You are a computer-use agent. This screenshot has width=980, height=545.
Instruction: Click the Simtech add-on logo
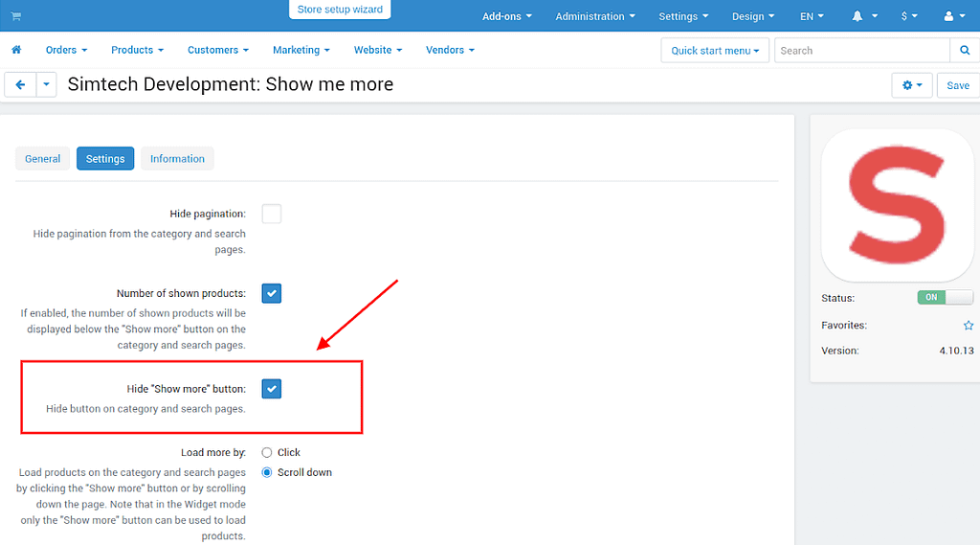click(897, 205)
